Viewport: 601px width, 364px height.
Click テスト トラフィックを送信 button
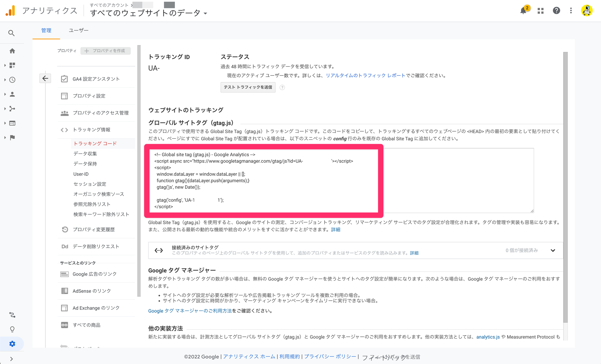[x=248, y=87]
